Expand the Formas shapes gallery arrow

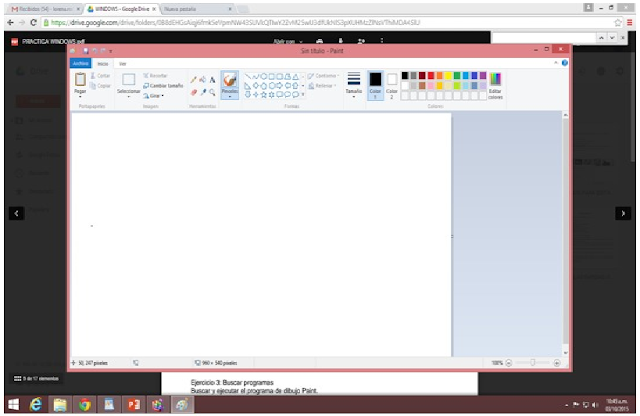[x=303, y=95]
